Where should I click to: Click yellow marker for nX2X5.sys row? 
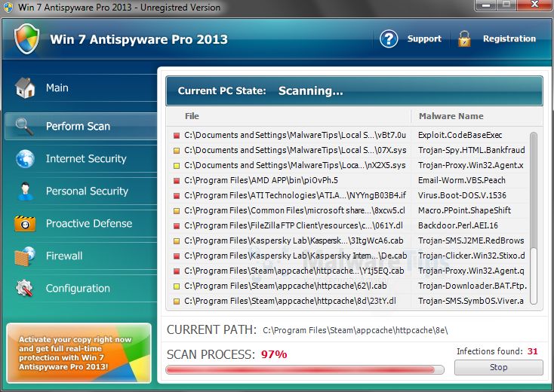[x=177, y=166]
